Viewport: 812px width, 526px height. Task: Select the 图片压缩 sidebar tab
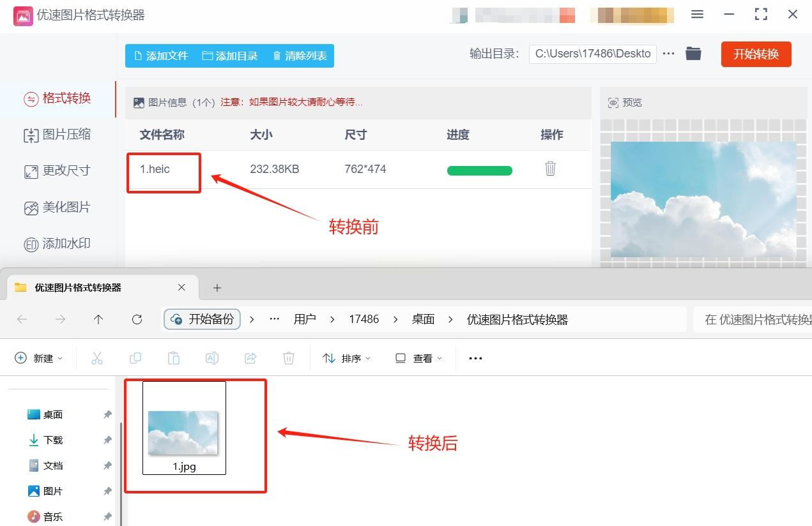(57, 135)
